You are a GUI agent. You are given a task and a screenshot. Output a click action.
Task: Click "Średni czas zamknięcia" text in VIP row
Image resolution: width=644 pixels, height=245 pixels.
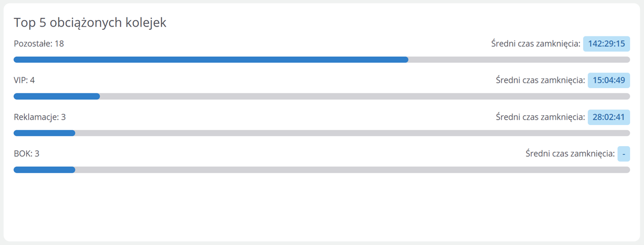540,80
